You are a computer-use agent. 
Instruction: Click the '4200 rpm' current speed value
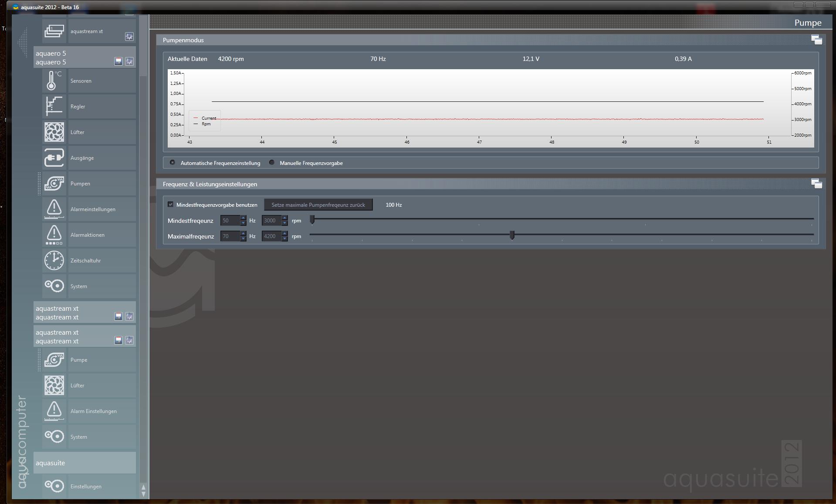[231, 59]
